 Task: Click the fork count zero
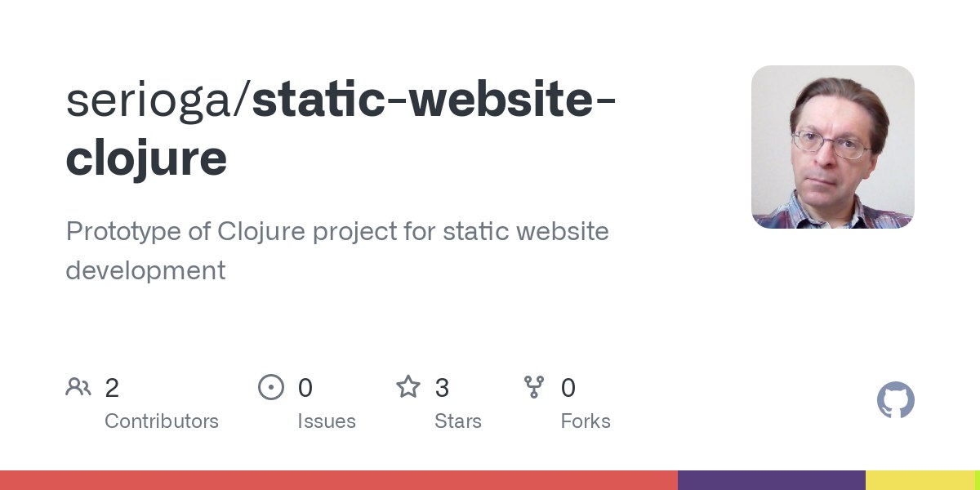[568, 388]
